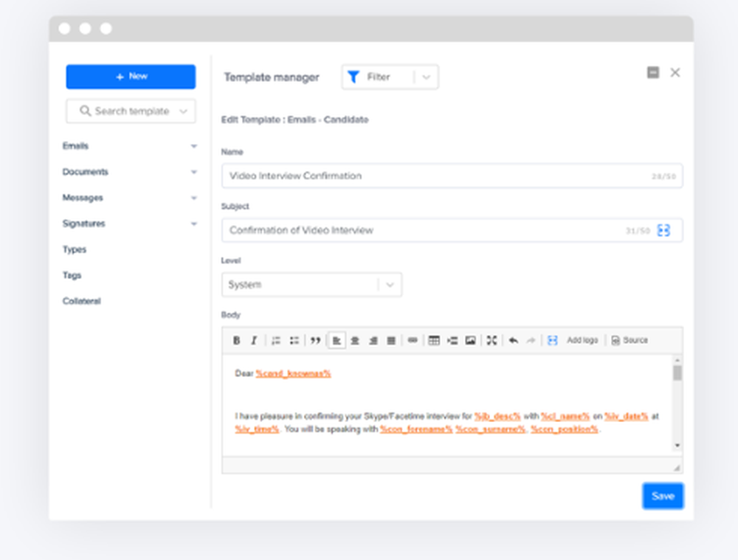Screen dimensions: 738x560
Task: Insert an image into body
Action: [470, 340]
